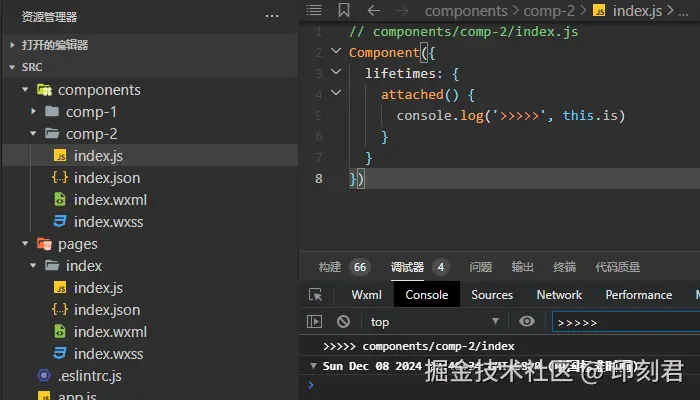Image resolution: width=700 pixels, height=400 pixels.
Task: Switch to the 输出 tab
Action: pyautogui.click(x=523, y=267)
